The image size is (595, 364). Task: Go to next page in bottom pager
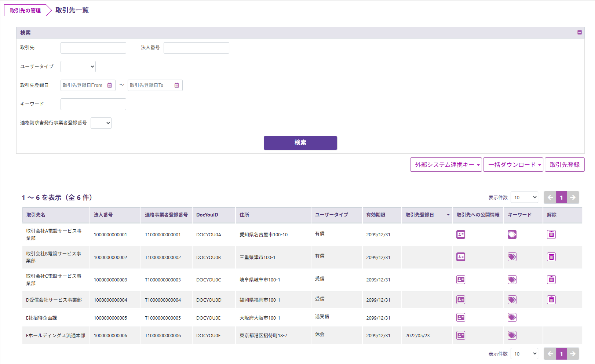573,354
